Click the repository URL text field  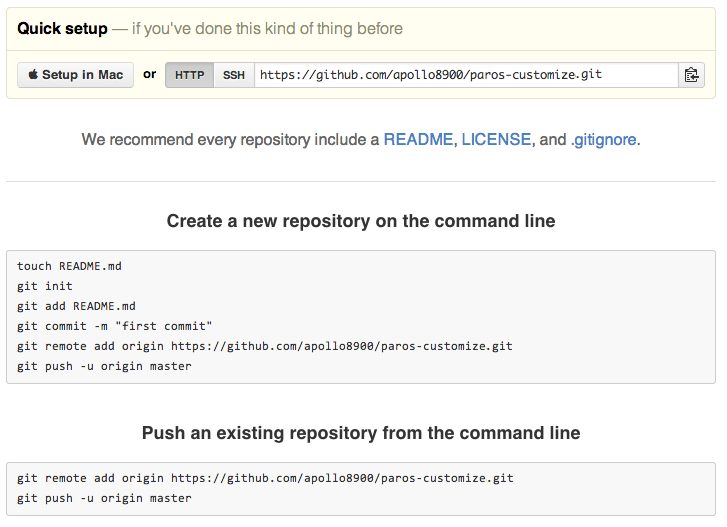(x=465, y=75)
